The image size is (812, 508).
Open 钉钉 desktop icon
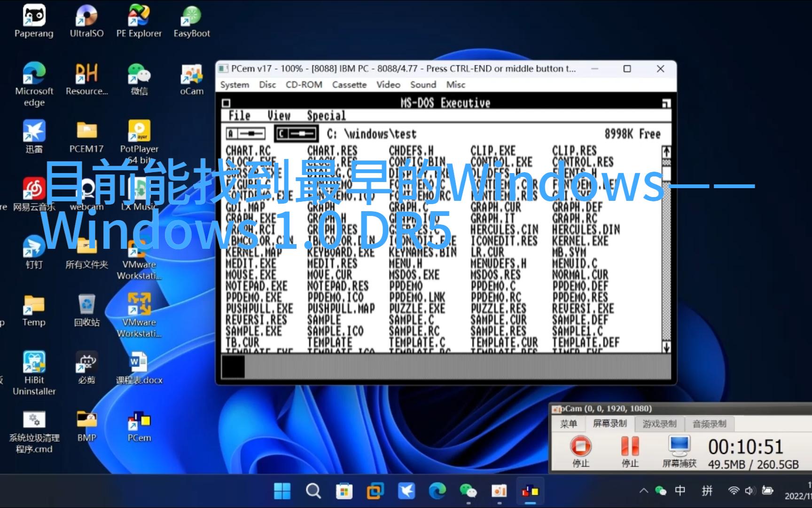pyautogui.click(x=34, y=252)
